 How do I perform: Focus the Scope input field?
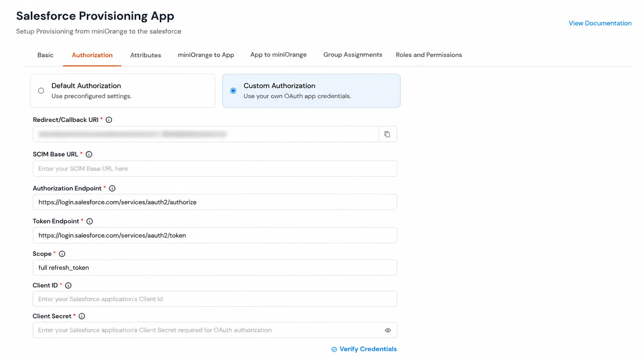pos(215,268)
